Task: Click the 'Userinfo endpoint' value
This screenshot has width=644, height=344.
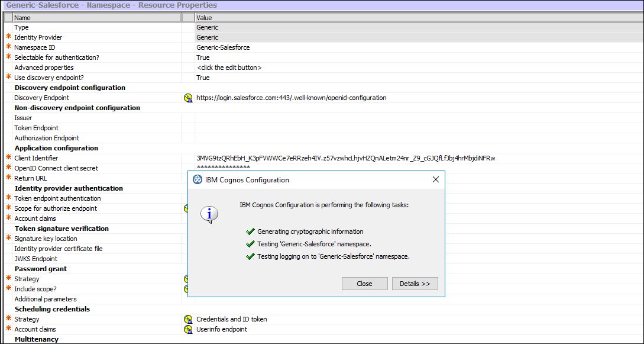Action: [222, 329]
